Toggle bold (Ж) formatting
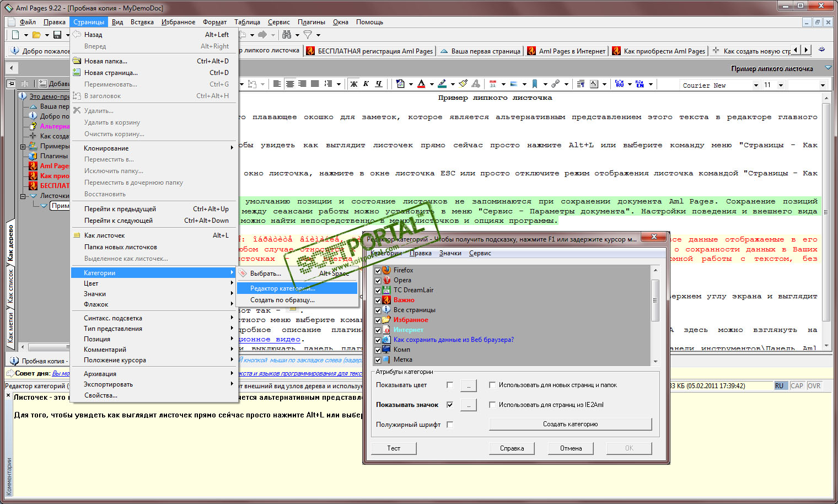 [353, 84]
